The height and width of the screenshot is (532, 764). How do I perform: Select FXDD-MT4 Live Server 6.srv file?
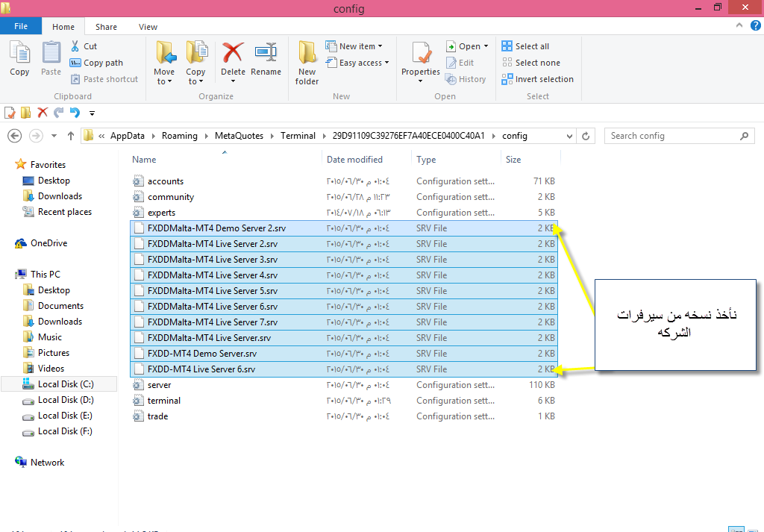click(x=343, y=369)
